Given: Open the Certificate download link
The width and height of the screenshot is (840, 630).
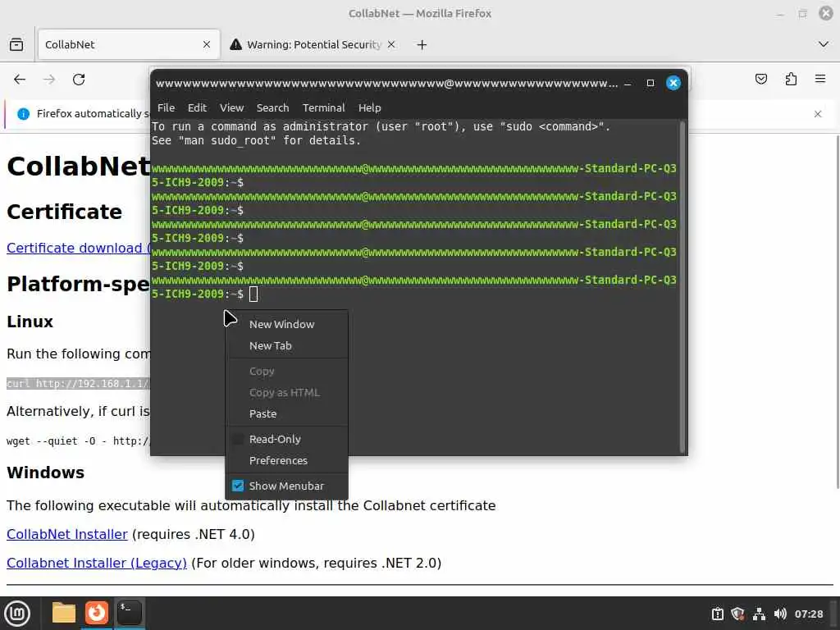Looking at the screenshot, I should 78,248.
